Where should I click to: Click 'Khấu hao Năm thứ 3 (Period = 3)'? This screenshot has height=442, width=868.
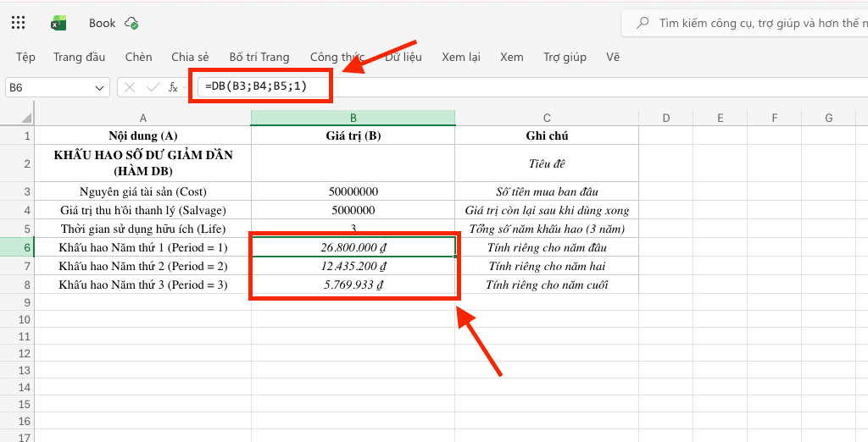(x=142, y=285)
